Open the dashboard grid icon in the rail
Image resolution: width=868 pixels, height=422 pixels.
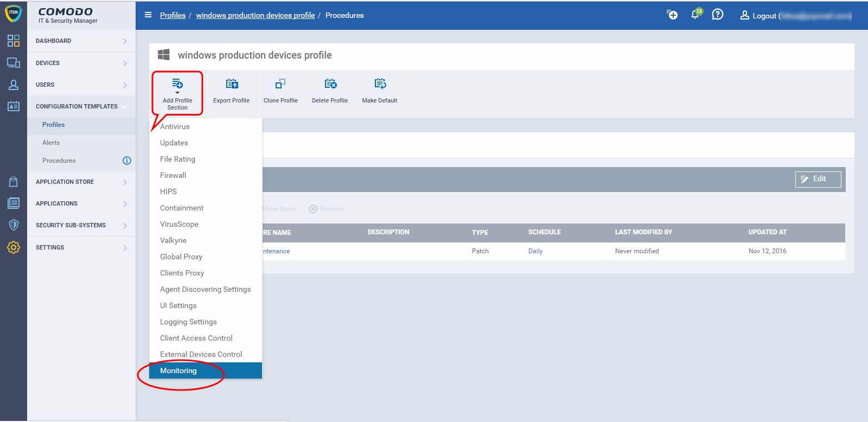click(14, 41)
